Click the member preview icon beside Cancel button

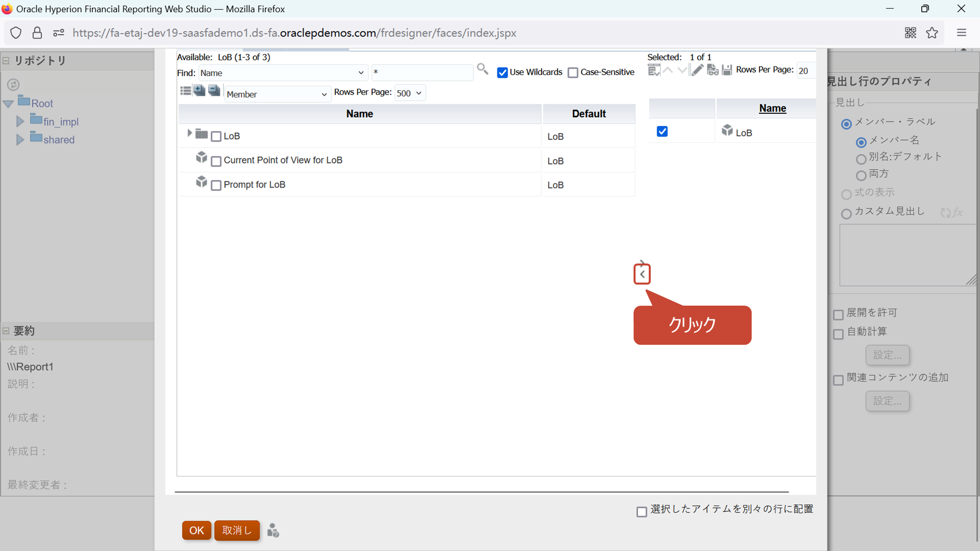(x=273, y=530)
